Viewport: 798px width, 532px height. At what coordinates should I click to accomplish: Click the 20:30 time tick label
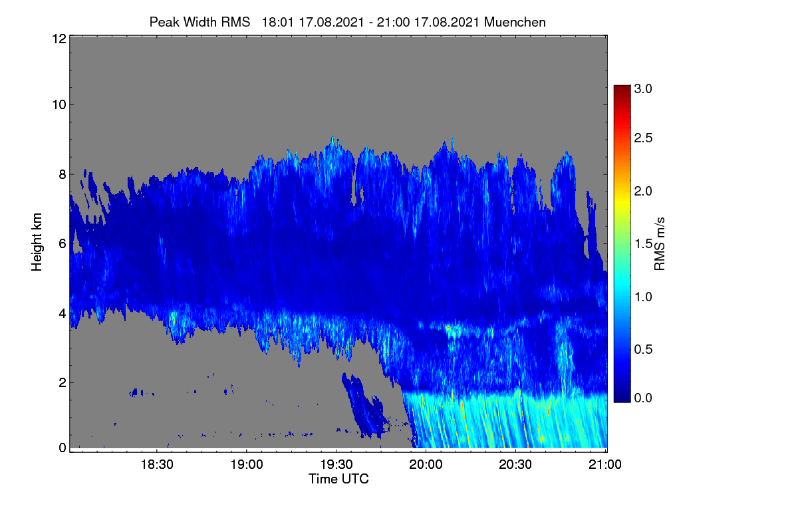[515, 465]
